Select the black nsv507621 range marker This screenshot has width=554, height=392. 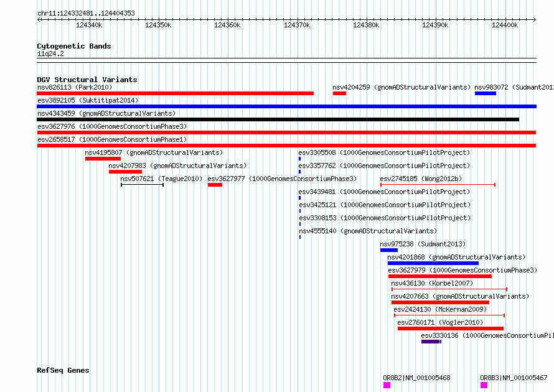[142, 185]
